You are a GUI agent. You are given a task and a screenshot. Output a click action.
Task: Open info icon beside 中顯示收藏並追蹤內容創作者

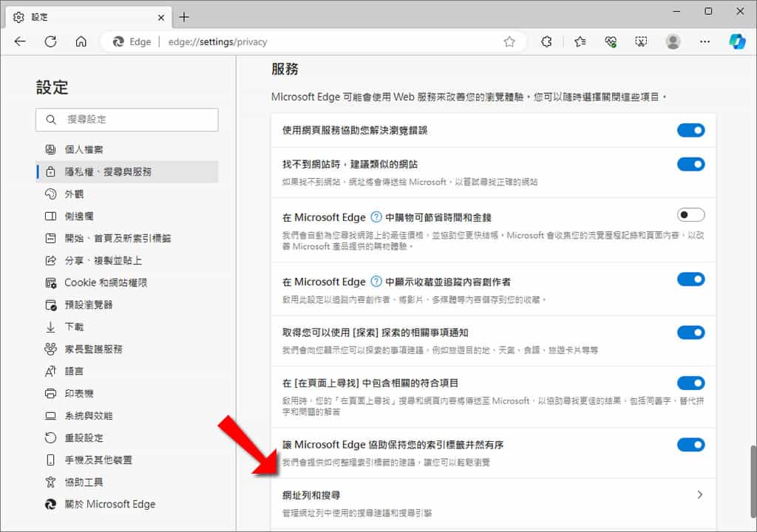(376, 282)
